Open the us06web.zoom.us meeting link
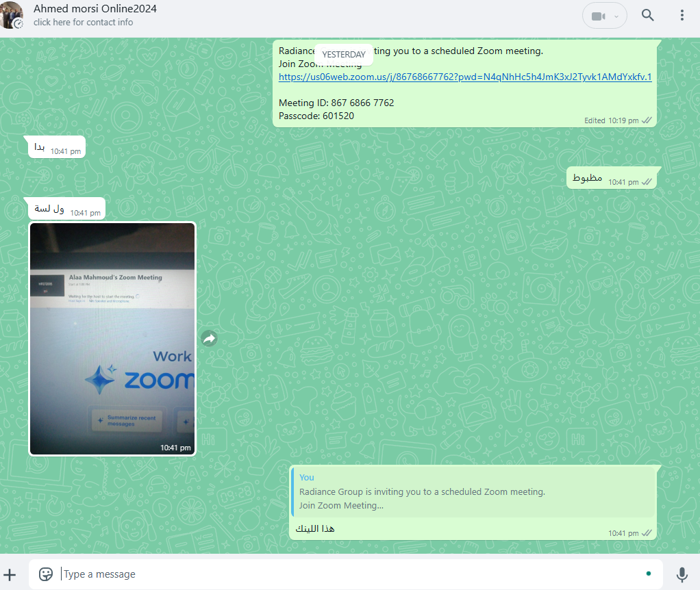This screenshot has width=700, height=590. pos(465,77)
